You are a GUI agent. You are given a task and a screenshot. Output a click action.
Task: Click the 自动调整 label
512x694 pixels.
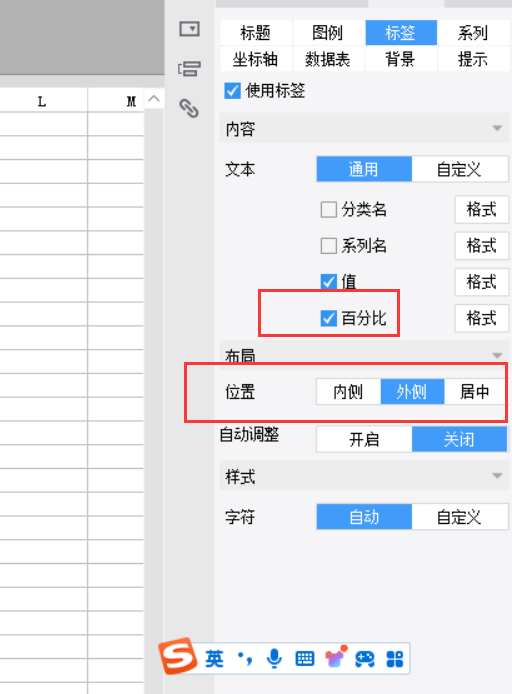coord(249,435)
